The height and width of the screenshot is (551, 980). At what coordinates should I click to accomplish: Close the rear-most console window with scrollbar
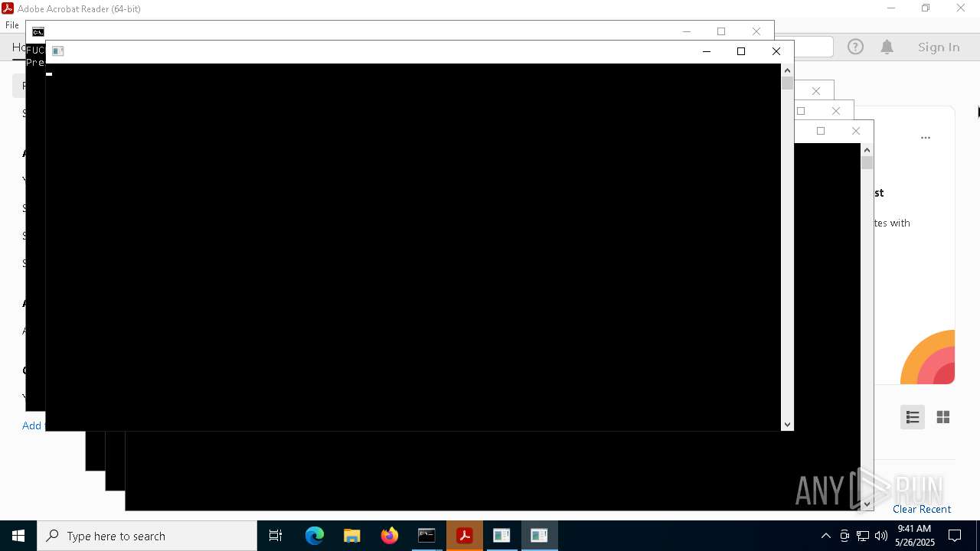pos(856,131)
